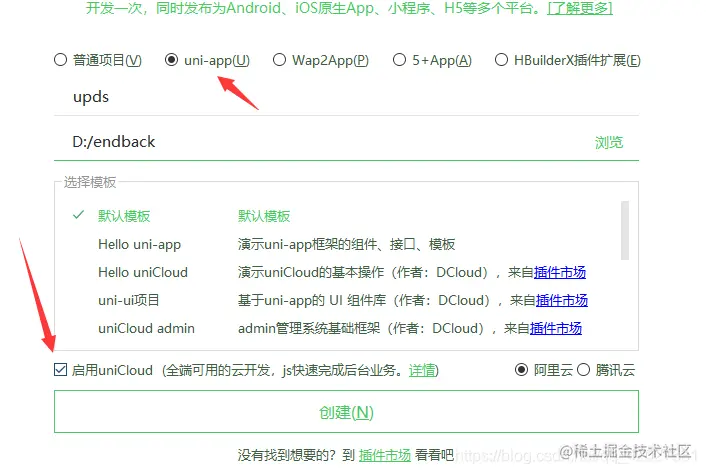The image size is (706, 474).
Task: Select 腾讯云 as cloud provider
Action: tap(583, 370)
